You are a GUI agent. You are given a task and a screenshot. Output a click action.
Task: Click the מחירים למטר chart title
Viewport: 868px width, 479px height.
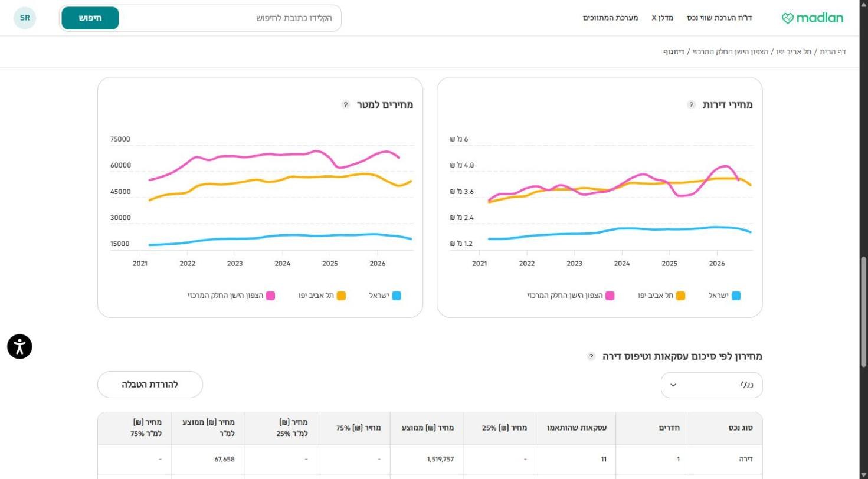click(385, 104)
